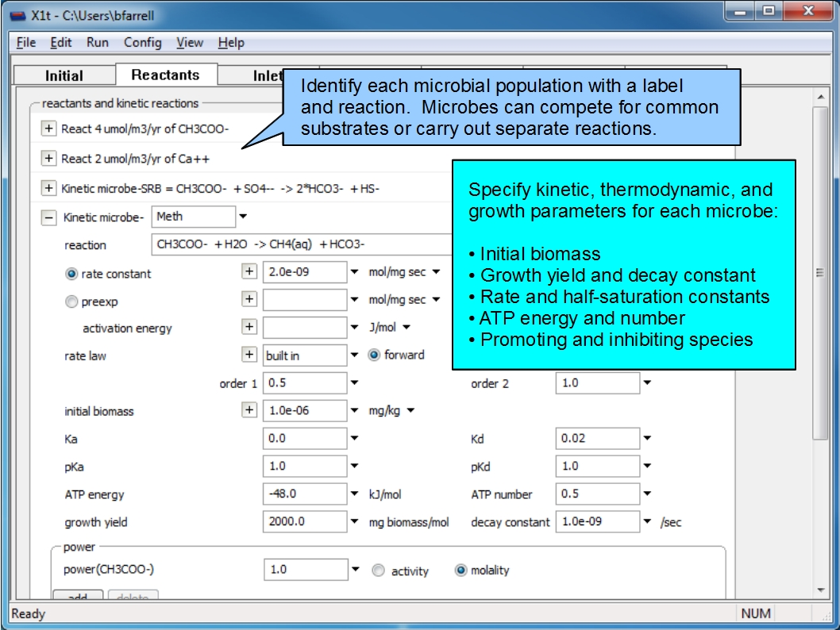Viewport: 840px width, 630px height.
Task: Click the empty activation energy field
Action: (305, 328)
